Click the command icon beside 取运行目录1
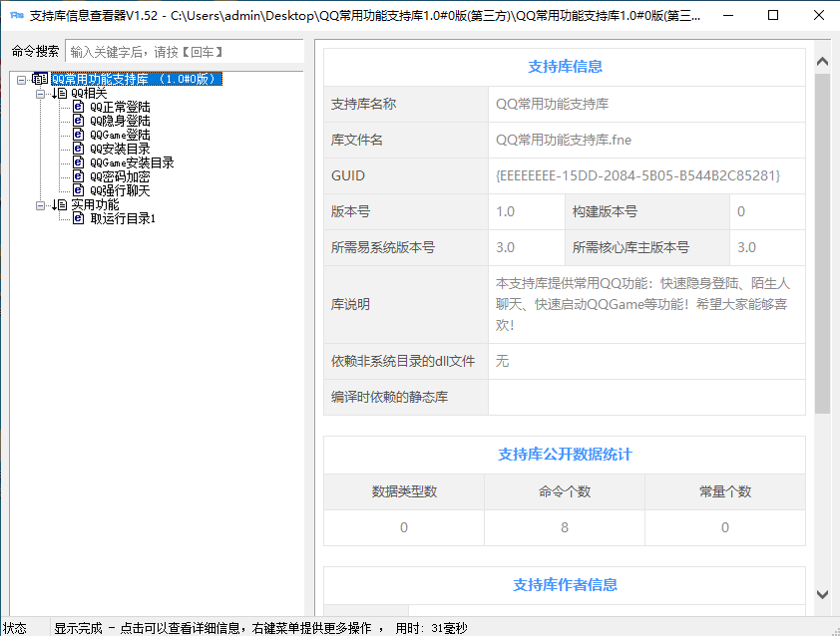 79,218
